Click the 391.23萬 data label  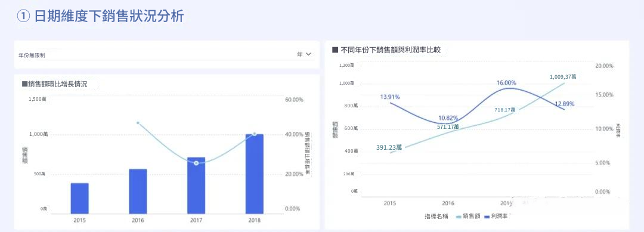[389, 147]
